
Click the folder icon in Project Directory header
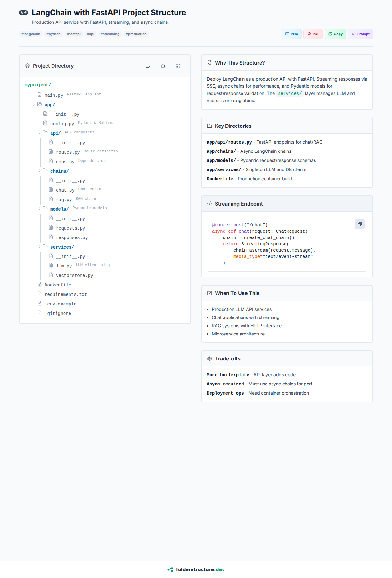pos(163,66)
